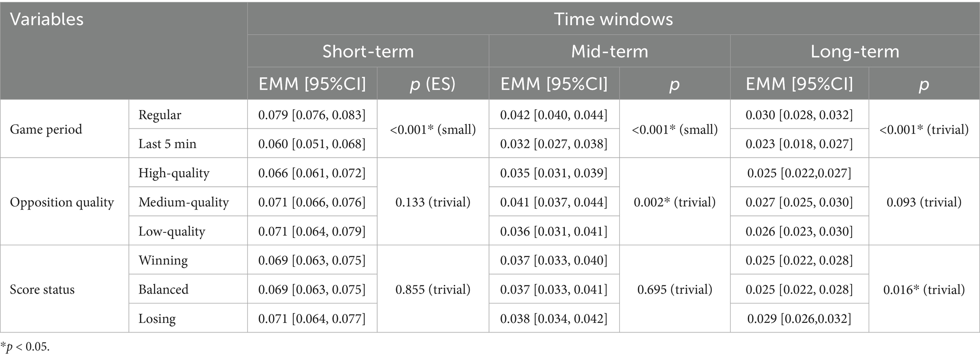This screenshot has height=358, width=980.
Task: Click the Long-term column header
Action: [x=854, y=51]
